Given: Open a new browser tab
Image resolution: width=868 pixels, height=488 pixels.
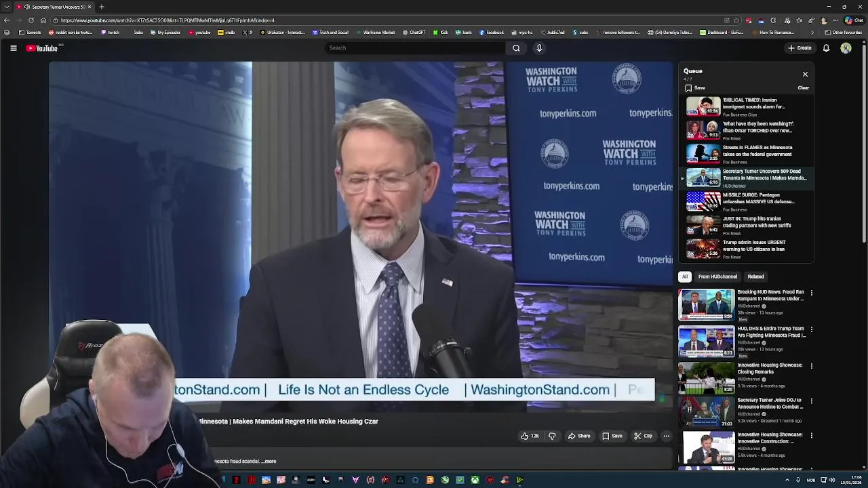Looking at the screenshot, I should click(101, 7).
